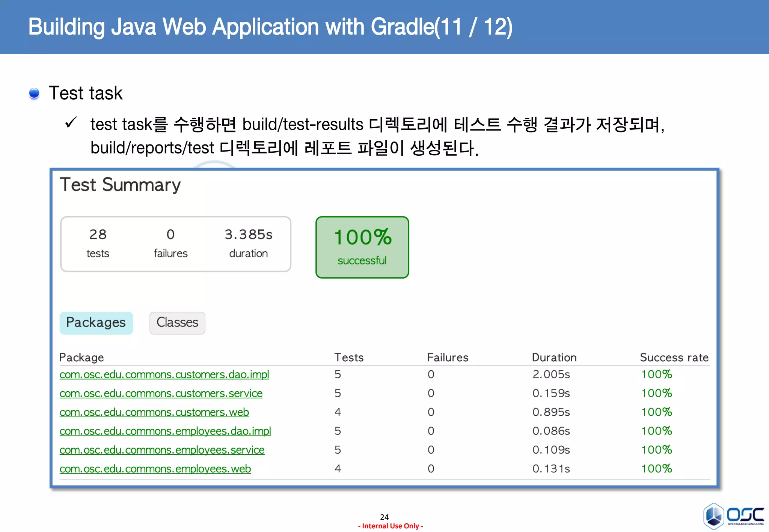
Task: Open com.osc.edu.commons.employees.dao.impl package link
Action: coord(165,431)
